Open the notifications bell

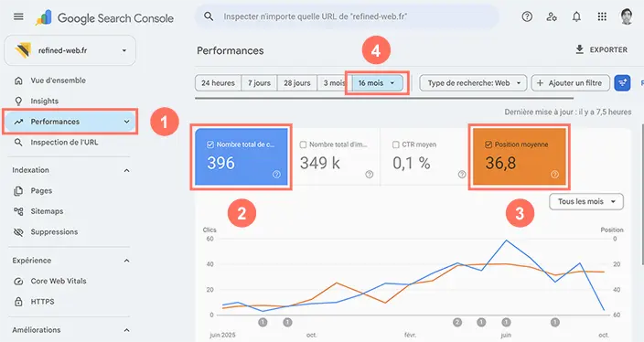576,16
